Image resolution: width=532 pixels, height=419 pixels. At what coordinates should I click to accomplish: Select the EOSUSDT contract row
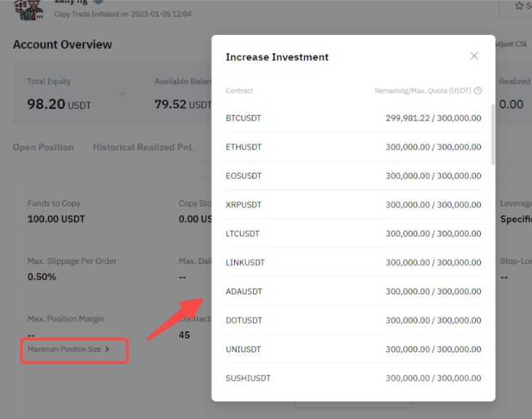[353, 176]
